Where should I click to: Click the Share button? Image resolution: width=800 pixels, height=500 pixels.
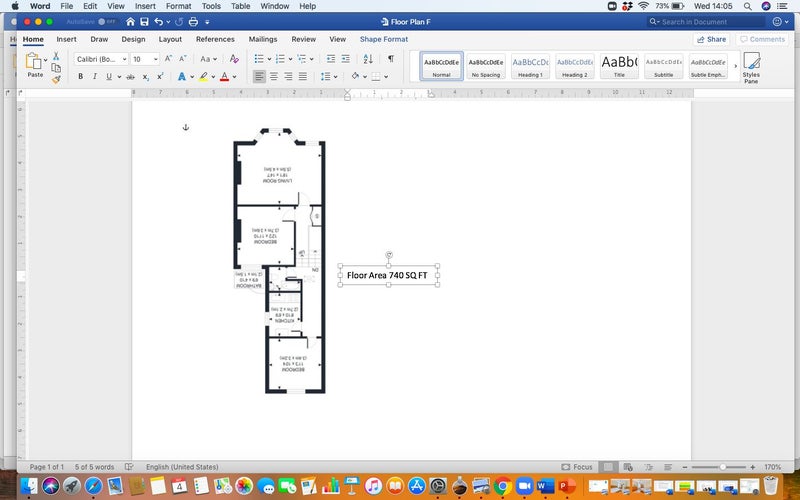(x=711, y=39)
